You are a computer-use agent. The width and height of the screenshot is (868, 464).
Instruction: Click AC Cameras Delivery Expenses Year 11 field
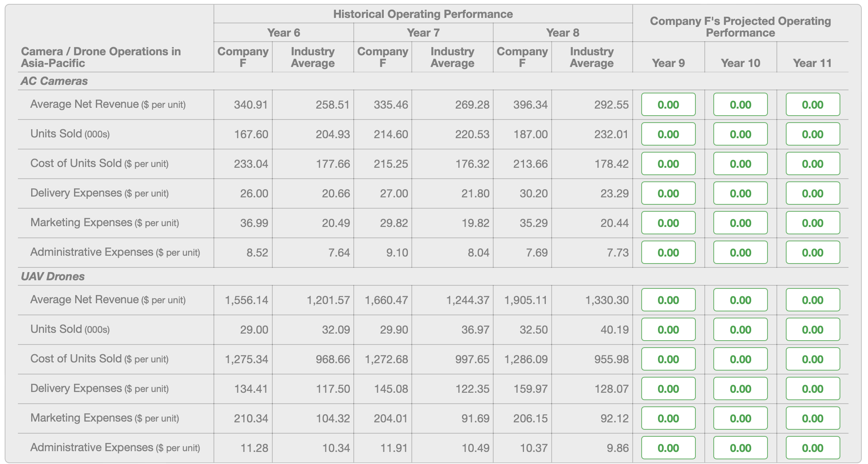[x=813, y=193]
